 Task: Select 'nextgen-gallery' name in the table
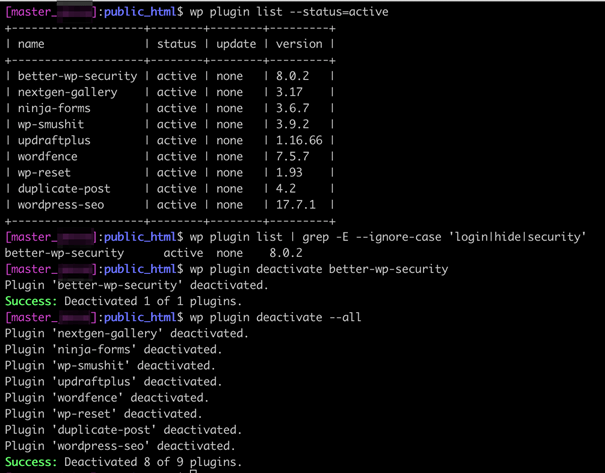[67, 93]
